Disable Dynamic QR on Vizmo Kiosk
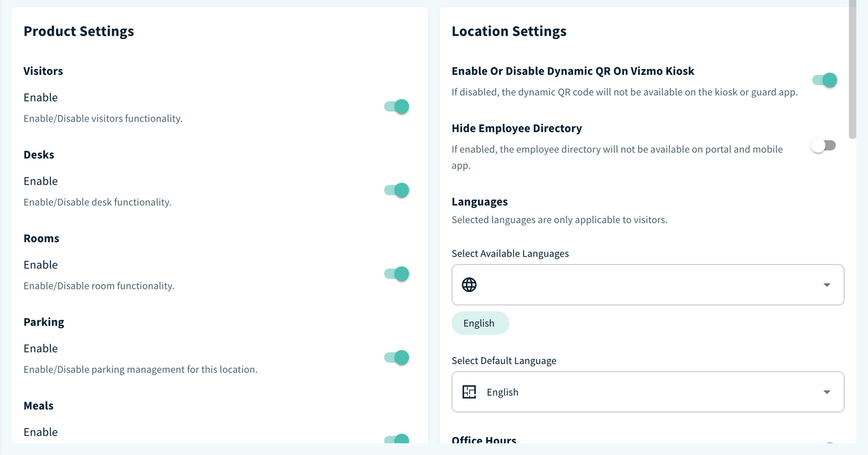 825,80
